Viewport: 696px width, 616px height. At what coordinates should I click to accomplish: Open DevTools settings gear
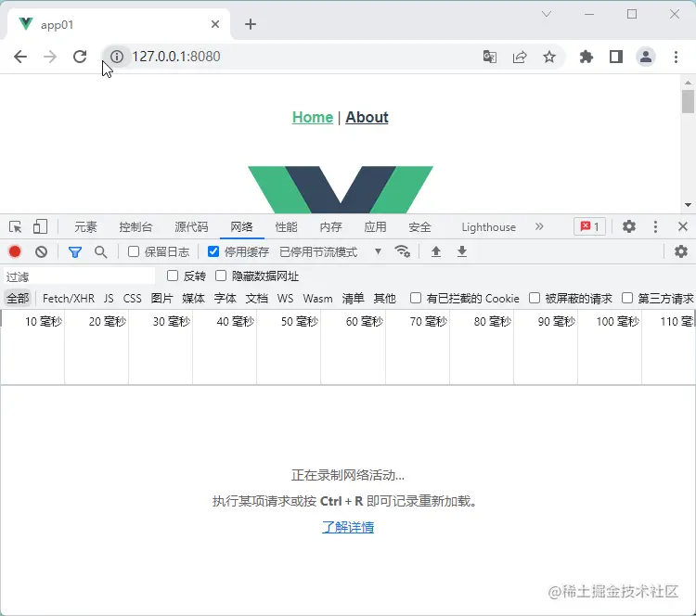629,226
